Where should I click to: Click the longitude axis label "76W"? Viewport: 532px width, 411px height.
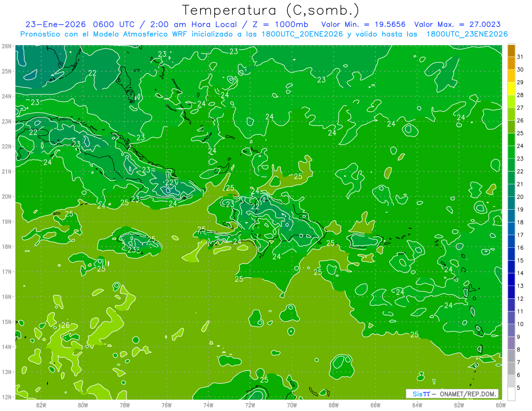click(167, 405)
